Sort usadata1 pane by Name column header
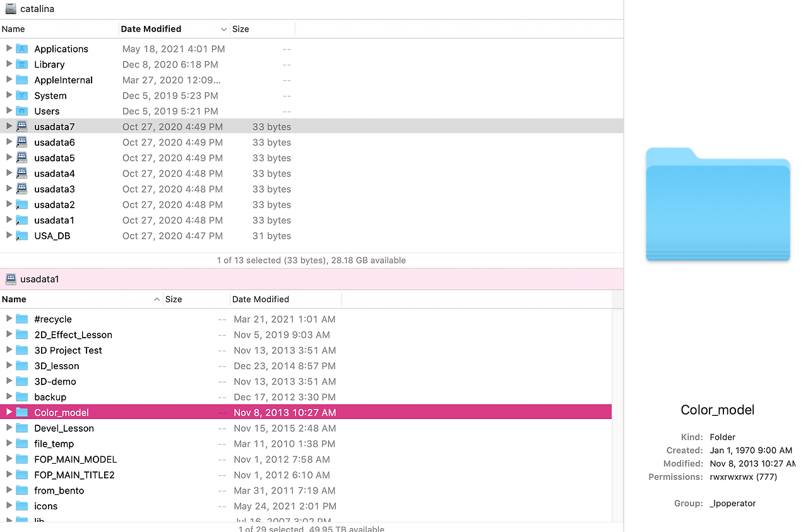Screen dimensions: 808x532 click(81, 299)
